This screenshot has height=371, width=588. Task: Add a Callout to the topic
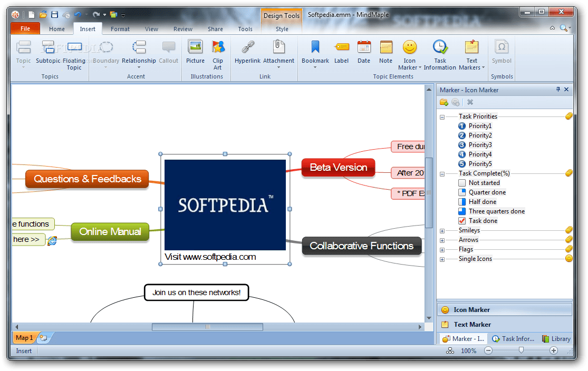pyautogui.click(x=168, y=53)
